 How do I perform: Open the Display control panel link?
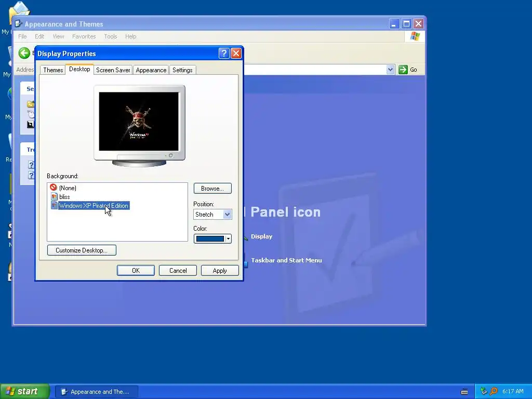(x=262, y=236)
